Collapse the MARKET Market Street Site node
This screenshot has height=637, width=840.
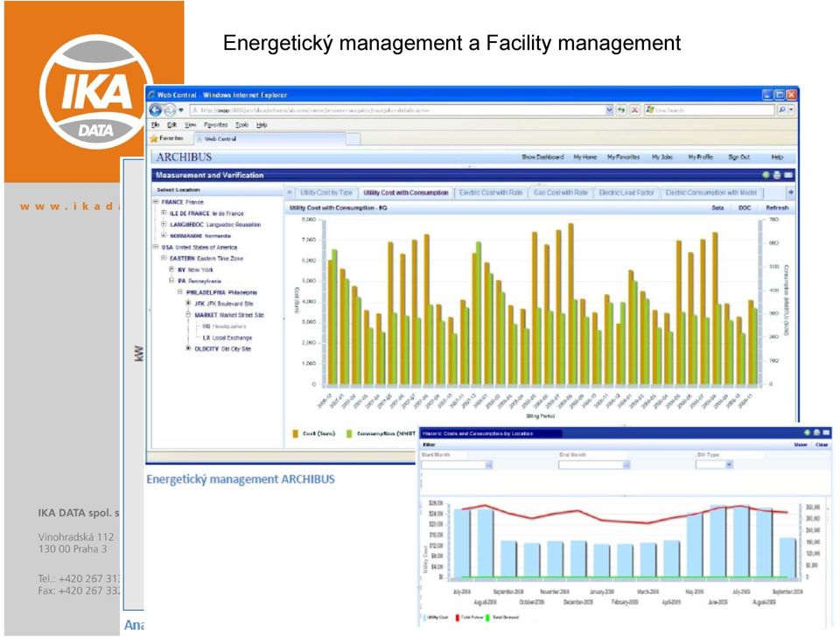(188, 315)
